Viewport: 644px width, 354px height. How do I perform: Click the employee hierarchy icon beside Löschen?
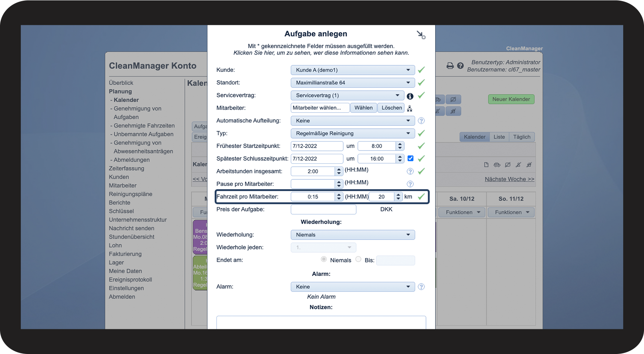410,108
